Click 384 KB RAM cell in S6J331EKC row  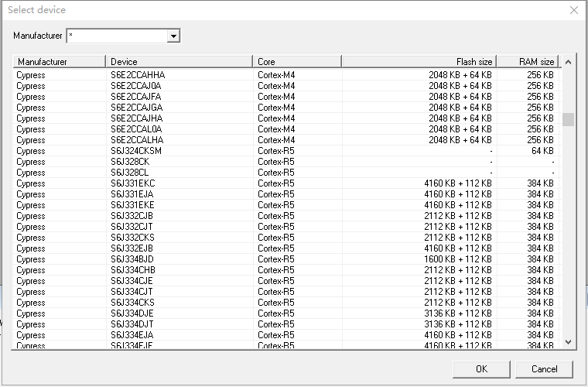540,183
